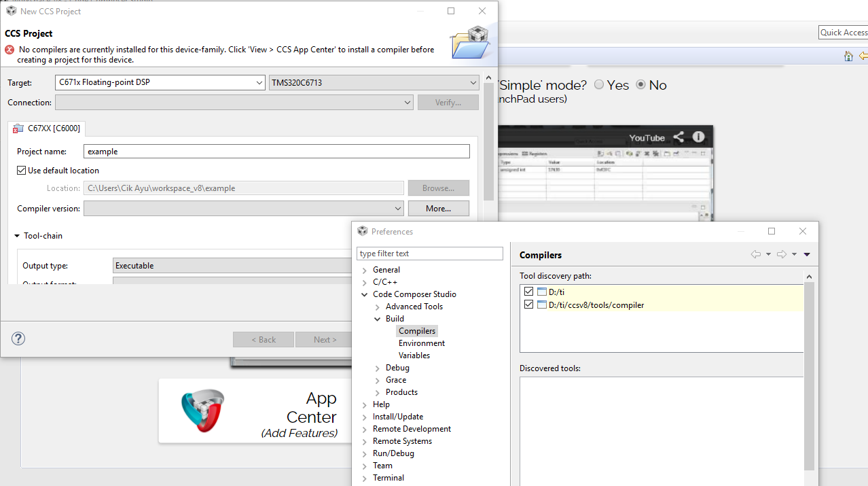
Task: Select Remote Systems in the preferences tree
Action: tap(402, 441)
